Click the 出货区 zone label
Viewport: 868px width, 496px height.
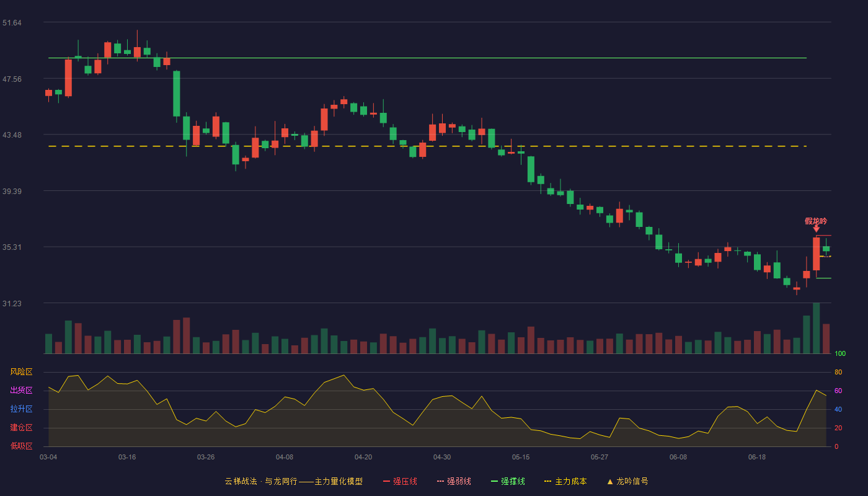[x=21, y=391]
